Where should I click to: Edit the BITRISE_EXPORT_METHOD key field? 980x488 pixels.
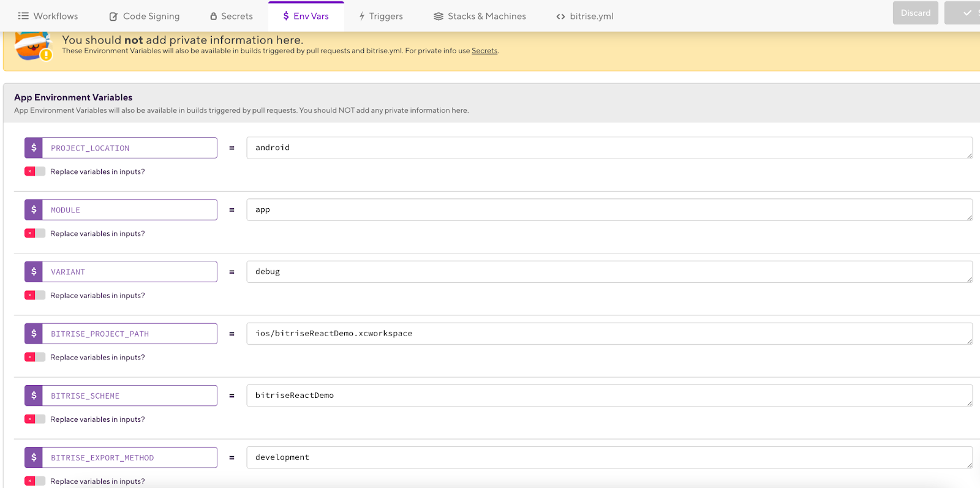tap(130, 457)
